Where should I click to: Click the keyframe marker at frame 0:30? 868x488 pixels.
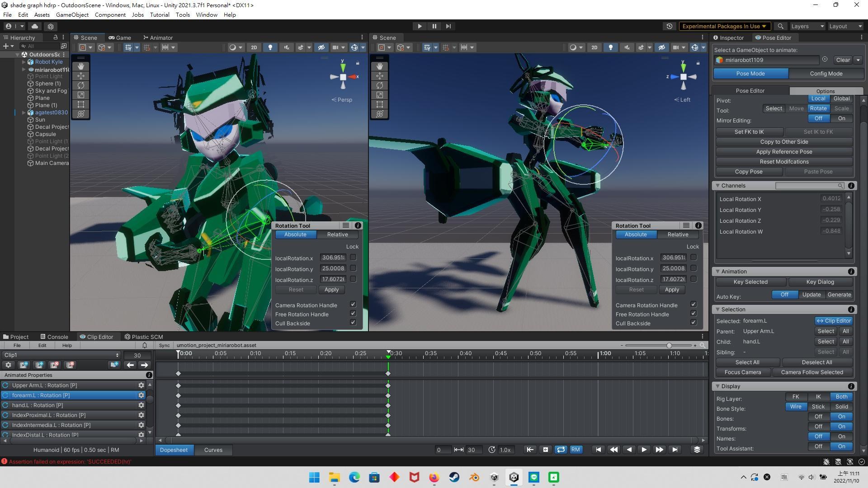point(388,373)
